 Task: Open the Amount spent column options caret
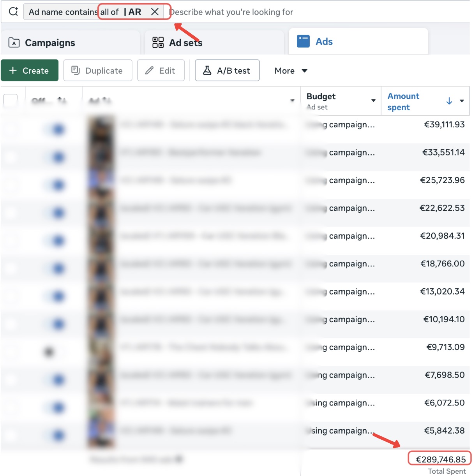tap(462, 101)
